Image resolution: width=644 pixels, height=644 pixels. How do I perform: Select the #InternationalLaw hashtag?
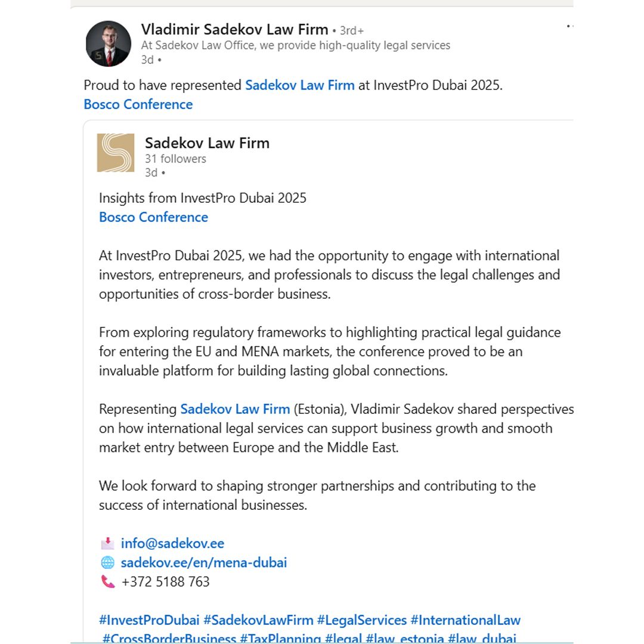click(465, 620)
